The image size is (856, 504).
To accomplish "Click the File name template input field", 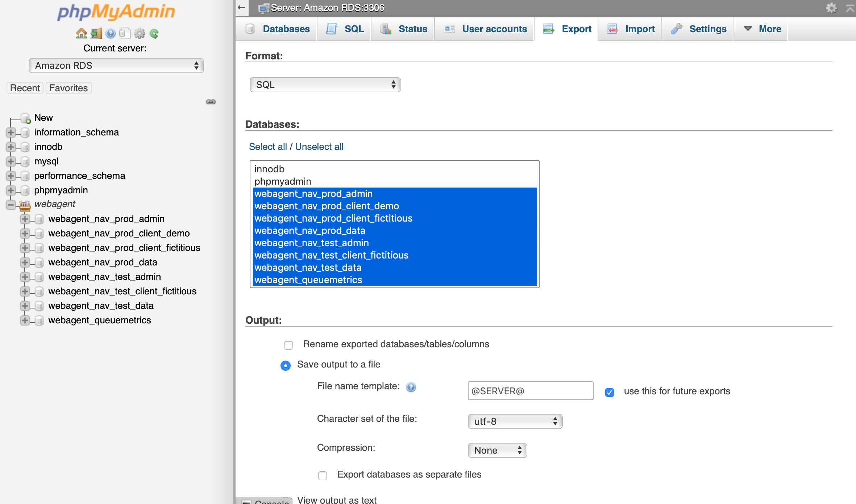I will 530,391.
